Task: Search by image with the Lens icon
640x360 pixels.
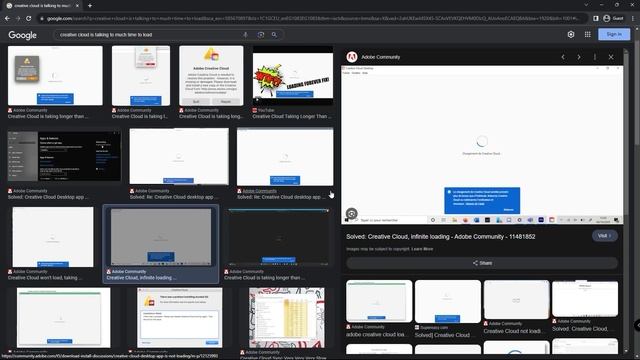Action: (261, 35)
